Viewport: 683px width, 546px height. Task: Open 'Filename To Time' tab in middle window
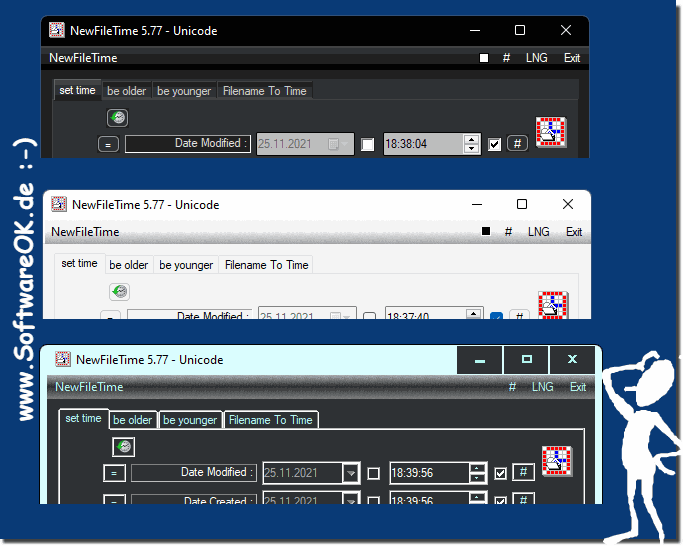coord(267,265)
